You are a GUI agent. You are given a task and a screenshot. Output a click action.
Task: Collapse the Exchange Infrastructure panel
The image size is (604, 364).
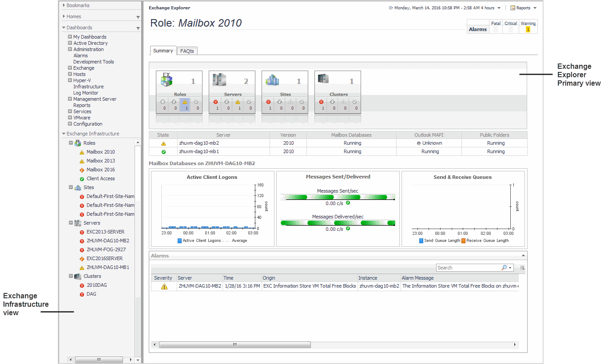pos(64,134)
